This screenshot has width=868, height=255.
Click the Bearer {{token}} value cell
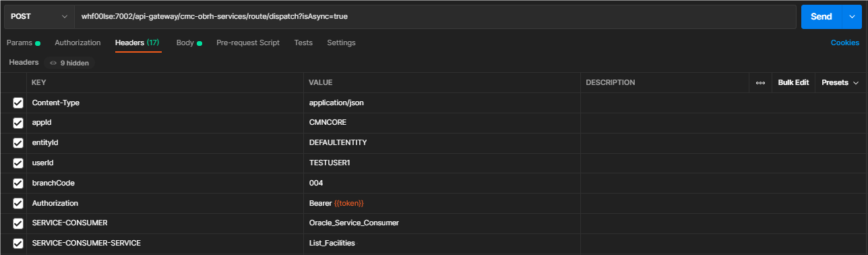tap(441, 203)
